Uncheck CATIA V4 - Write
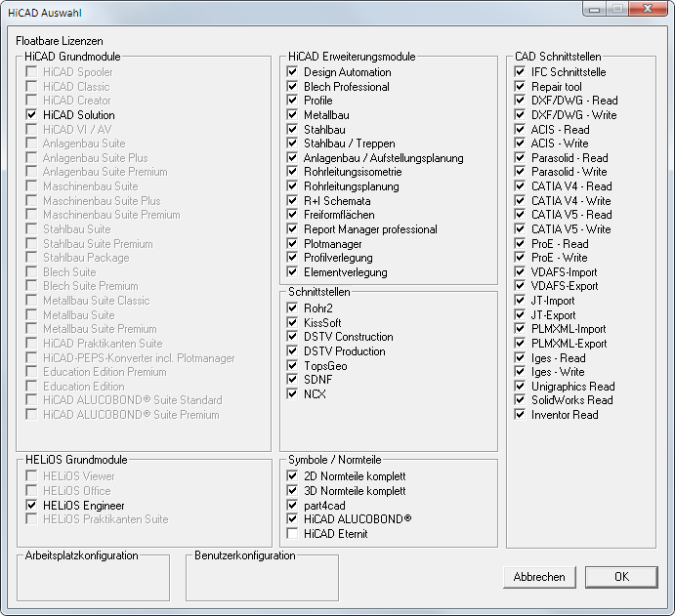This screenshot has height=616, width=675. 520,201
